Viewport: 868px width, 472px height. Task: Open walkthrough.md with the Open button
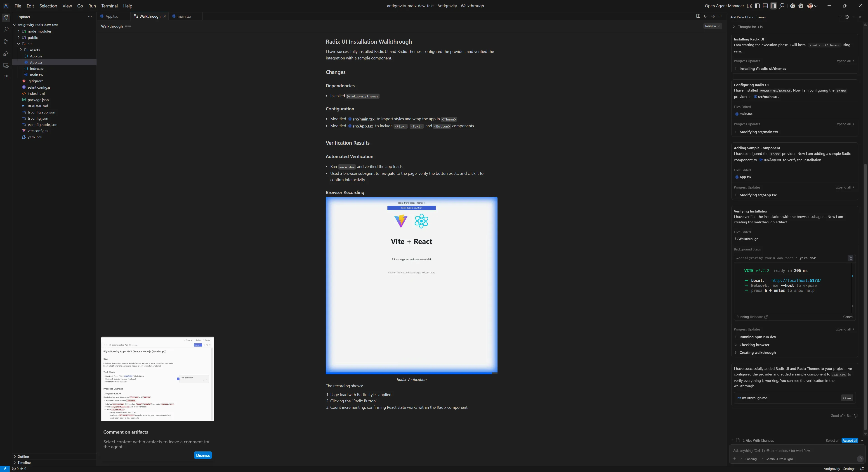click(847, 398)
